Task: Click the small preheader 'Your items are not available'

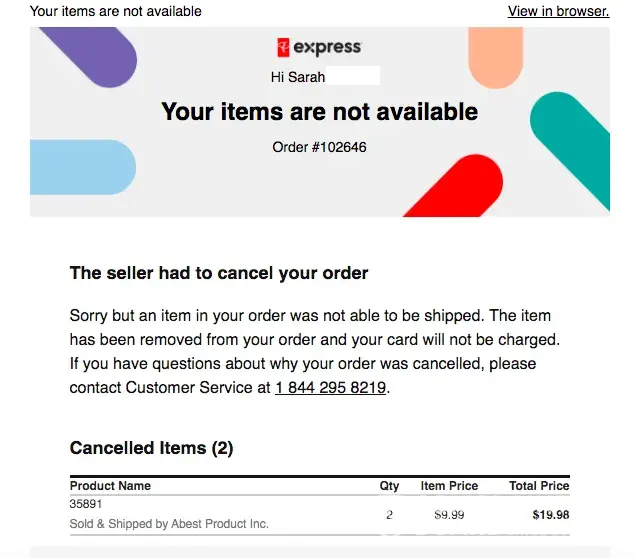Action: point(115,11)
